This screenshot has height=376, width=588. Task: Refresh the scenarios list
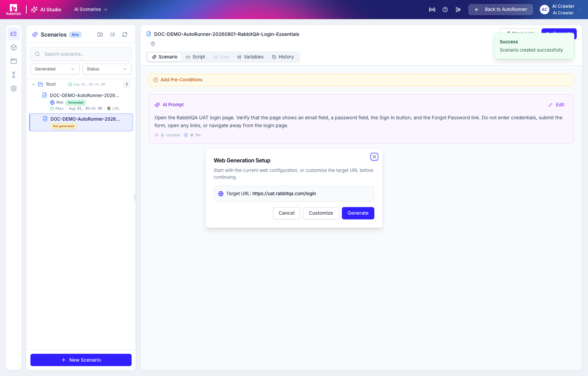(125, 35)
